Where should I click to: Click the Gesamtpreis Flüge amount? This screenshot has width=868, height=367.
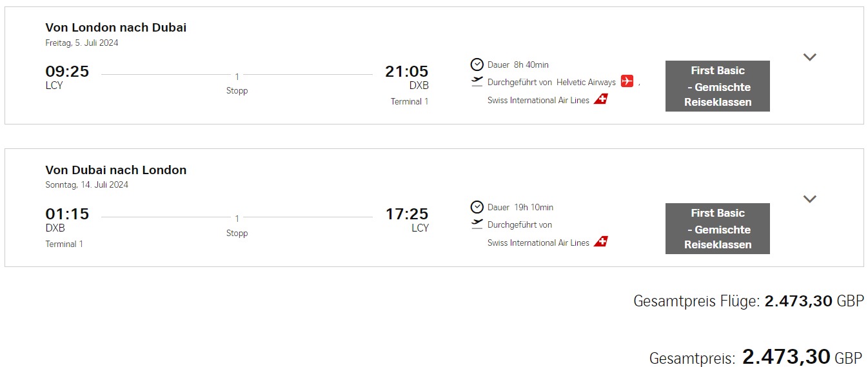[x=798, y=301]
